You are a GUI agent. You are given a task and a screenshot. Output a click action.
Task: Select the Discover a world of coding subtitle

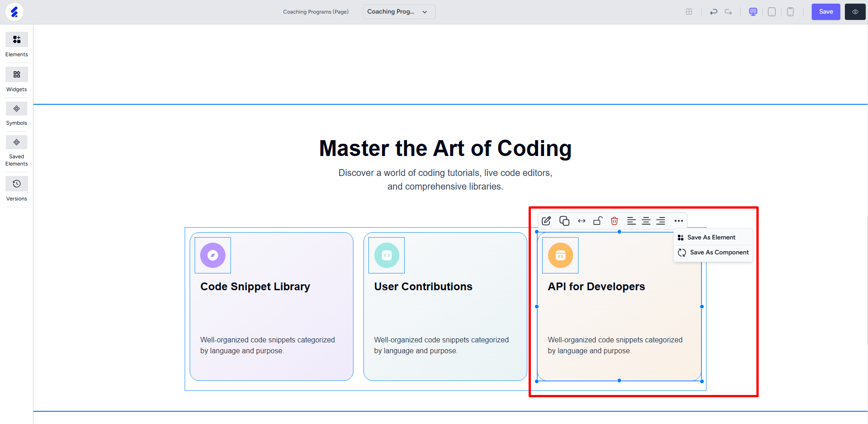coord(445,180)
